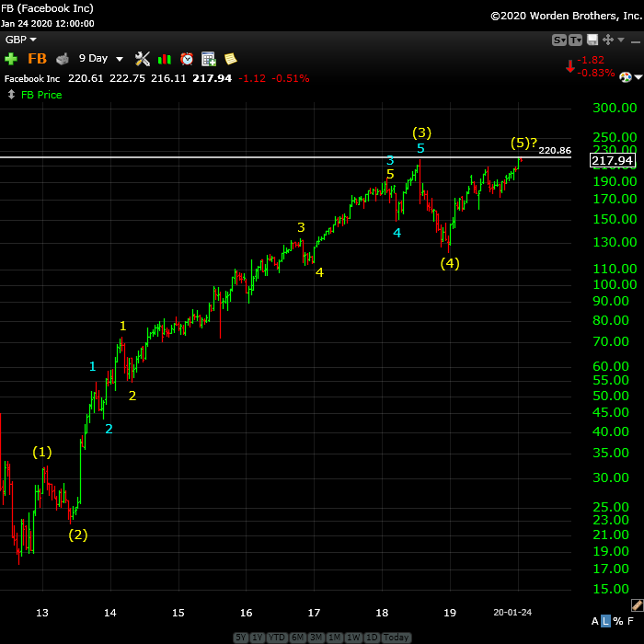Screen dimensions: 644x644
Task: Set time span to 1Y
Action: click(257, 638)
